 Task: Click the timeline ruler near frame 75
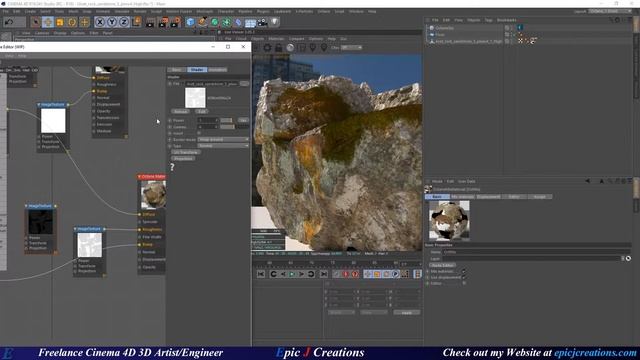[333, 263]
